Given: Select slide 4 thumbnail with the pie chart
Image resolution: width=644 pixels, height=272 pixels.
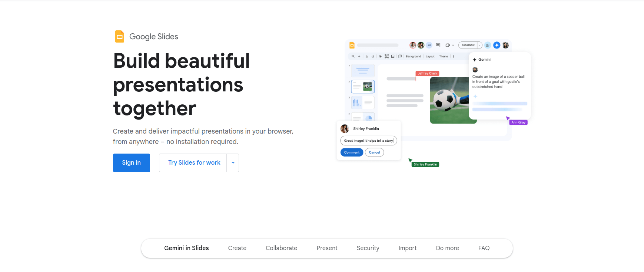Looking at the screenshot, I should (363, 117).
